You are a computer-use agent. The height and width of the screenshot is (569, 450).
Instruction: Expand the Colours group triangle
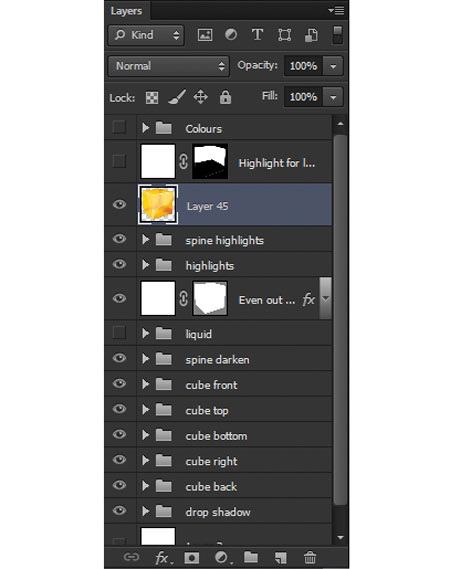point(146,128)
